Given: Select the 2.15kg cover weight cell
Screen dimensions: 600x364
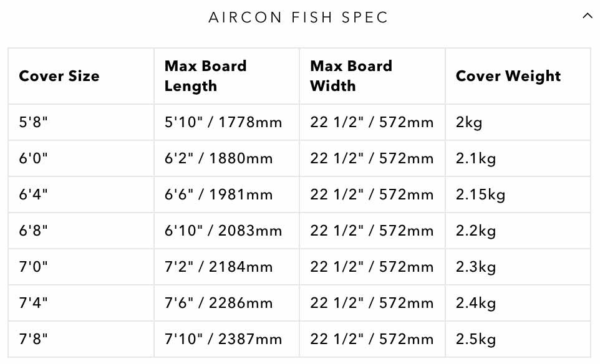Looking at the screenshot, I should (480, 194).
